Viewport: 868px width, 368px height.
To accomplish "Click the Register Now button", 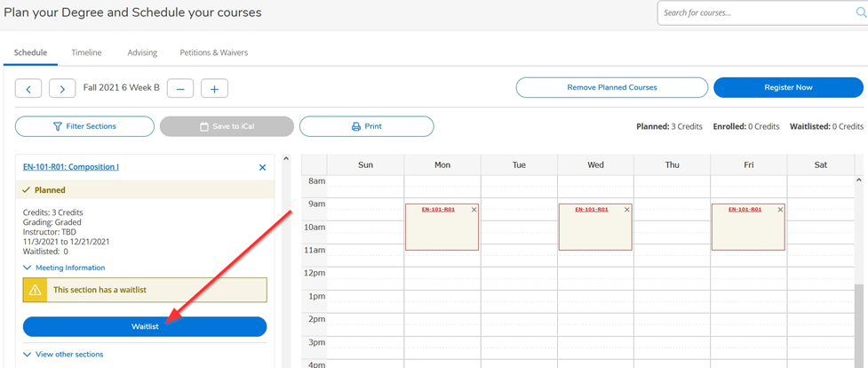I will coord(788,88).
